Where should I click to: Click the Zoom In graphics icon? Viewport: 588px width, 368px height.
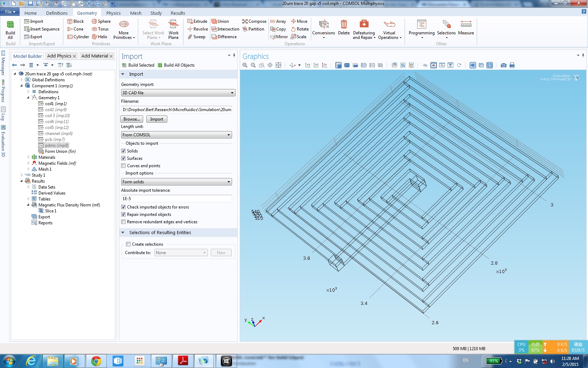pos(245,65)
